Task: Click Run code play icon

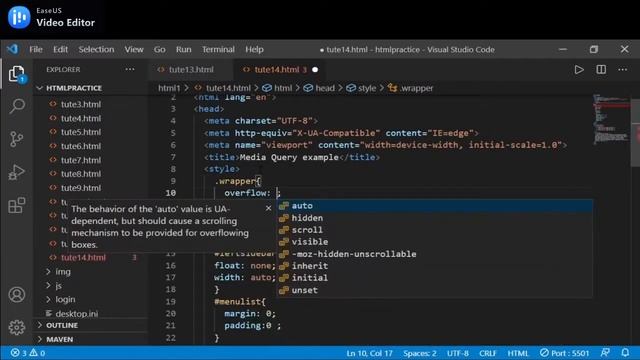Action: (579, 70)
